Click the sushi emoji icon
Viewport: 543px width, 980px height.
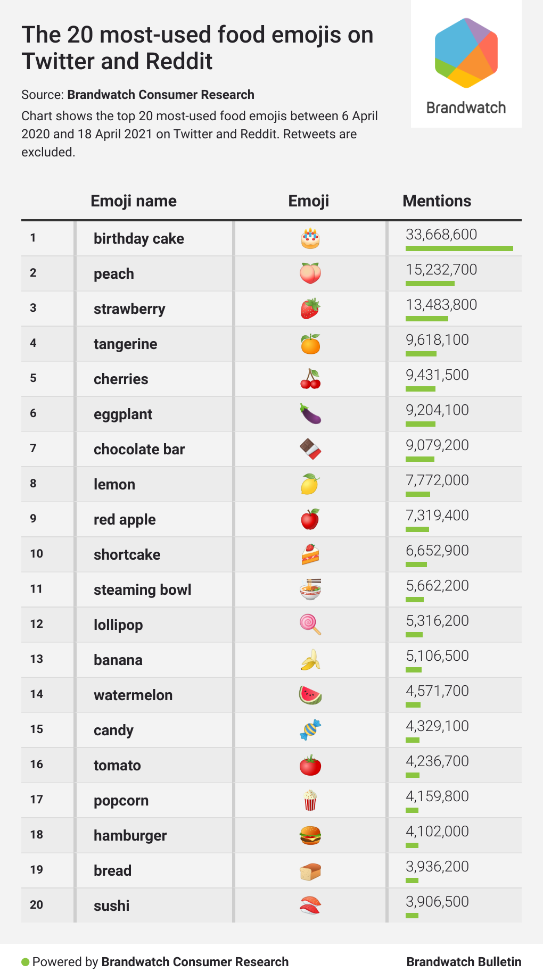coord(310,906)
